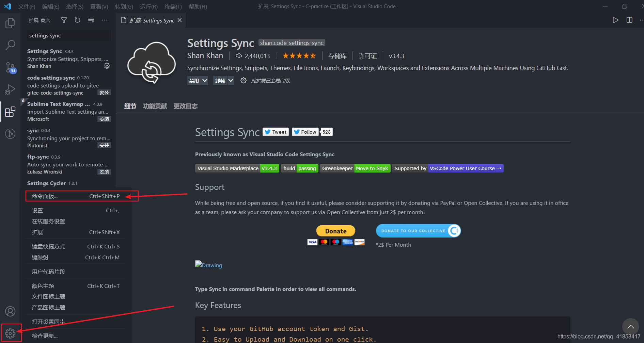The width and height of the screenshot is (644, 343).
Task: Split the editor to the right
Action: pos(629,20)
